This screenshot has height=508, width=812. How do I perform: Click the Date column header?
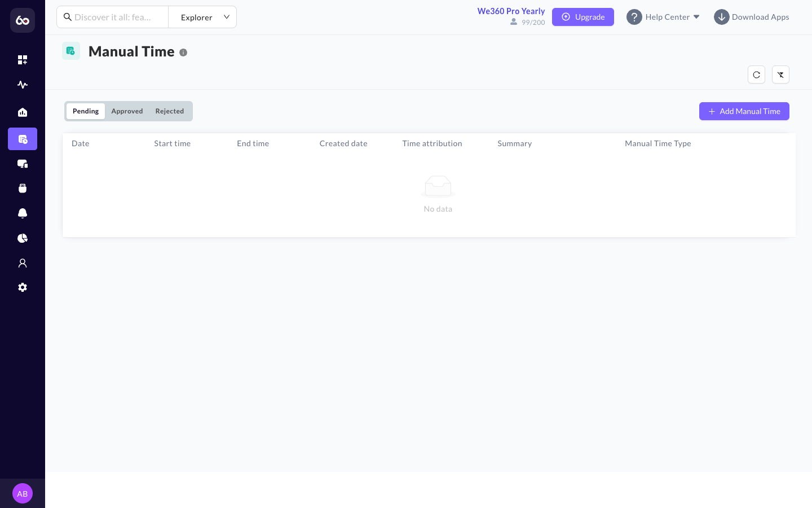click(81, 143)
